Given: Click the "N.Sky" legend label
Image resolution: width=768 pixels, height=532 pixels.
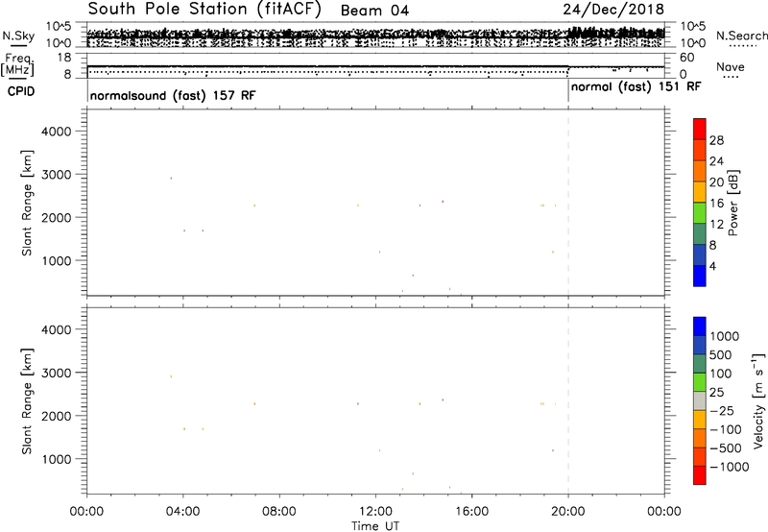Looking at the screenshot, I should (x=18, y=36).
